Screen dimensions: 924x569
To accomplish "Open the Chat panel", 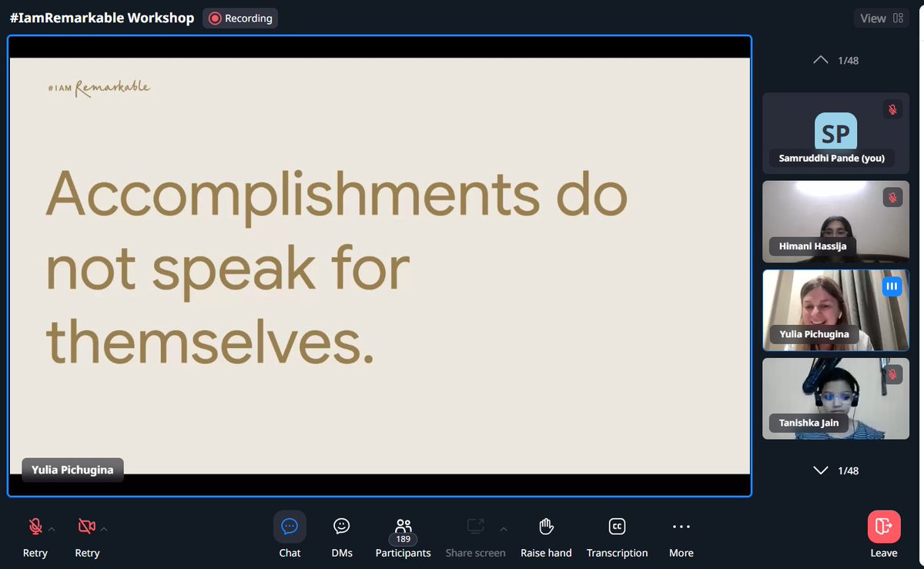I will (x=290, y=536).
